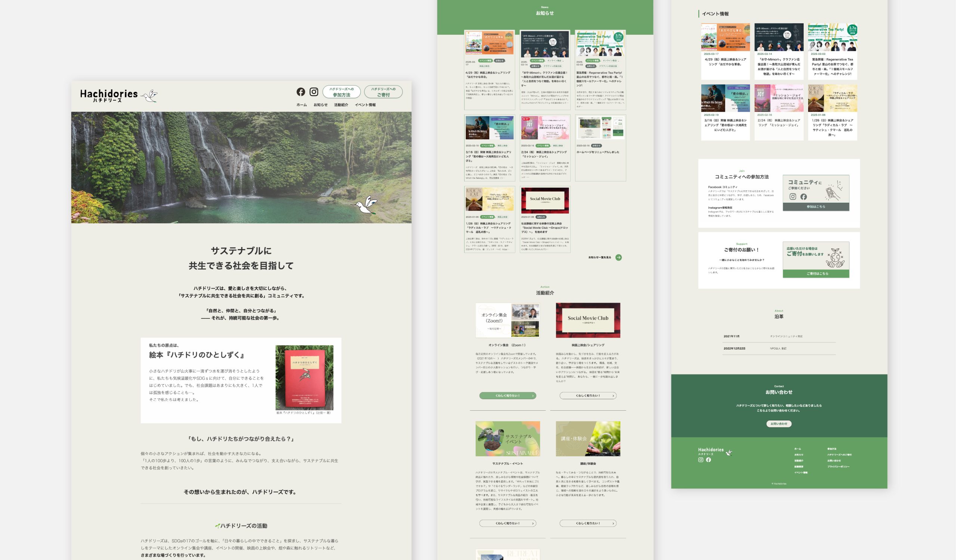
Task: Click くわしく知りたい！ button under 映画上映会/シェアリング
Action: pyautogui.click(x=588, y=395)
